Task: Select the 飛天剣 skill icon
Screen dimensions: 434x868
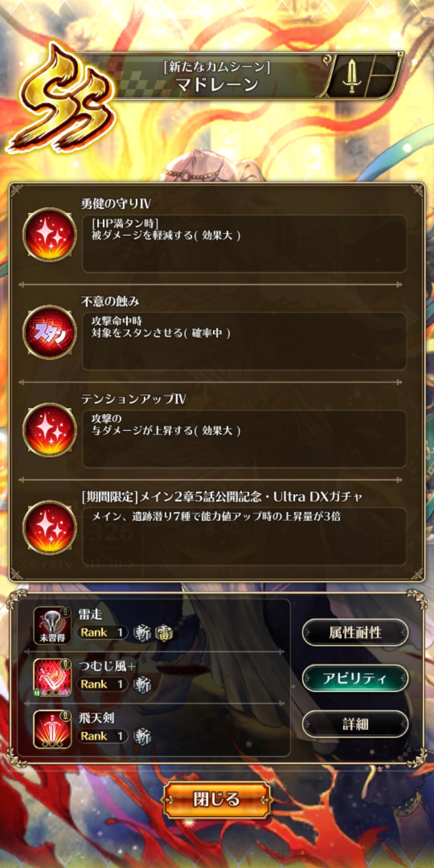Action: click(x=52, y=729)
